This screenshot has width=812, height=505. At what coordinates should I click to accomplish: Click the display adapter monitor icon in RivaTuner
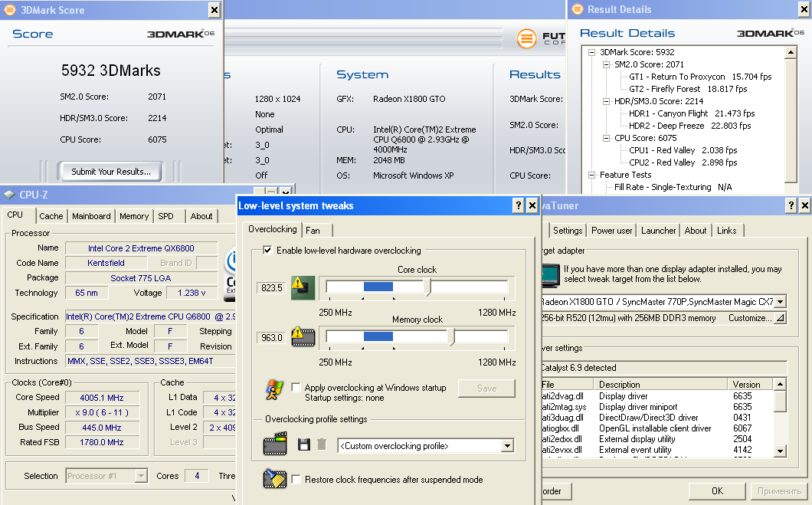551,275
